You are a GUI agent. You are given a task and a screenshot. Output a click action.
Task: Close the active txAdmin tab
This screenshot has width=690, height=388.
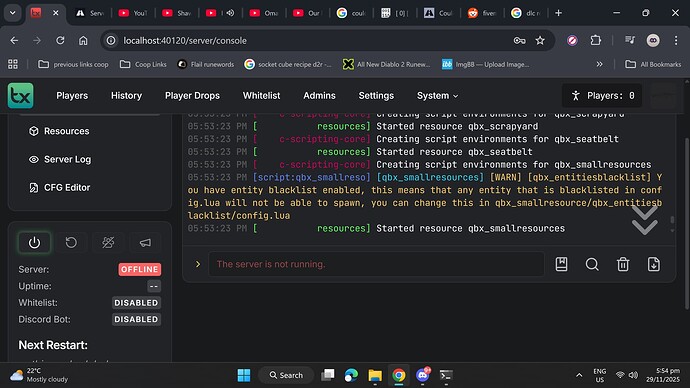56,13
